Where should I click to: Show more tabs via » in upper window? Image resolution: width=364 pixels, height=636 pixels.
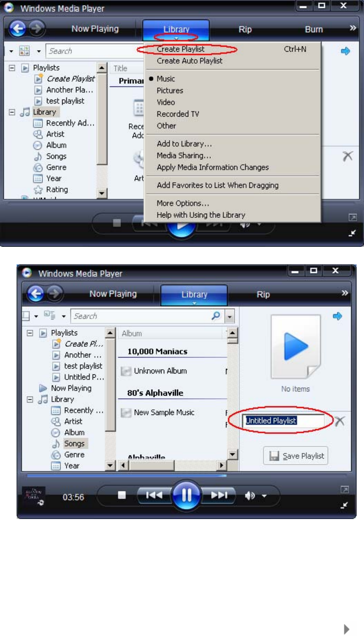coord(353,28)
